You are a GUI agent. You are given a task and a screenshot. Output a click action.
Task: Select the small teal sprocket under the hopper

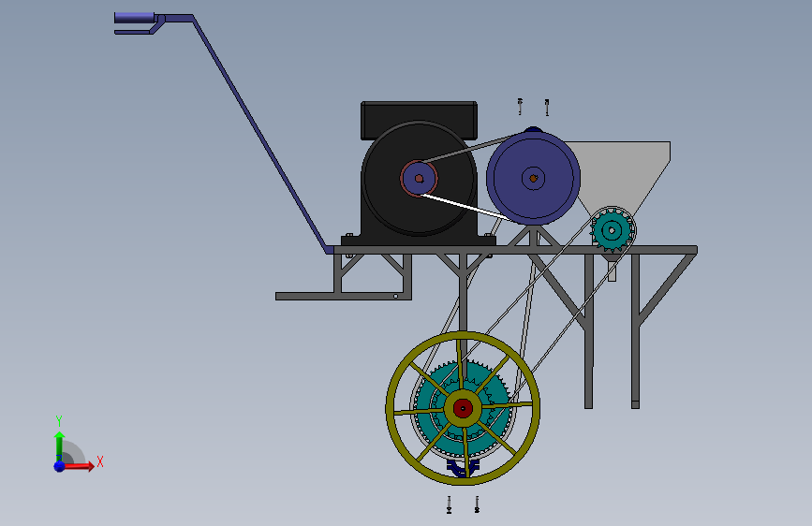point(613,230)
